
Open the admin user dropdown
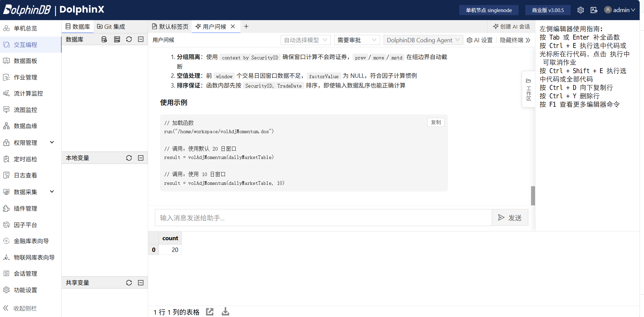[620, 10]
